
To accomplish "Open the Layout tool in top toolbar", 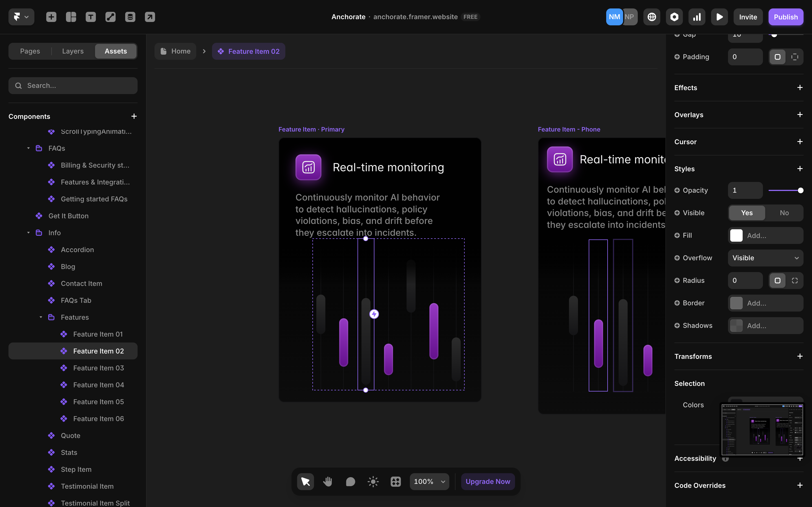I will 71,17.
